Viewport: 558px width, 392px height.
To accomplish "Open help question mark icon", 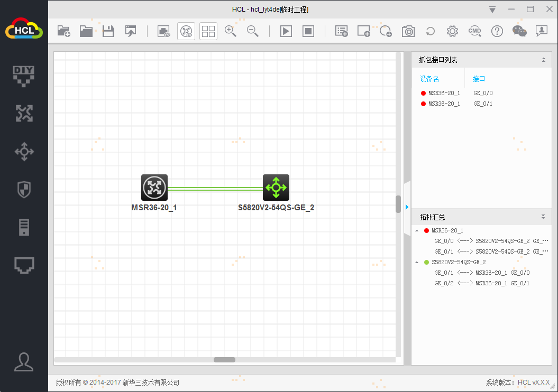I will tap(497, 31).
